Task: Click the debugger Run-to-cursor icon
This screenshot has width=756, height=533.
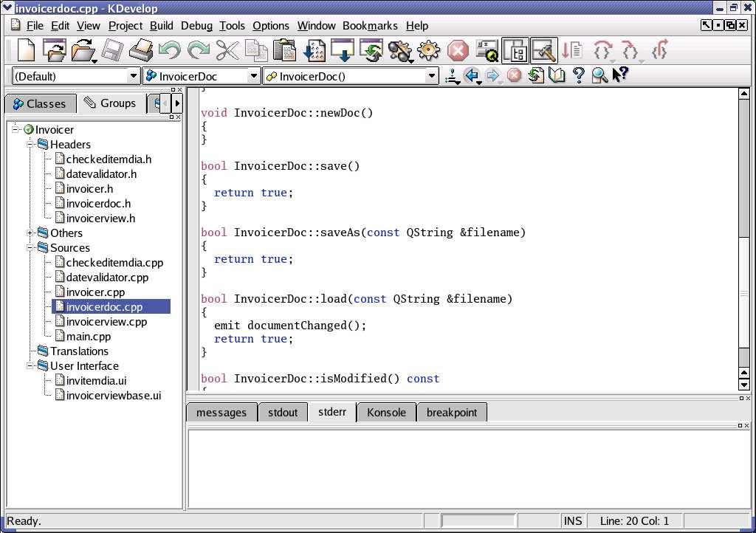Action: click(x=573, y=50)
